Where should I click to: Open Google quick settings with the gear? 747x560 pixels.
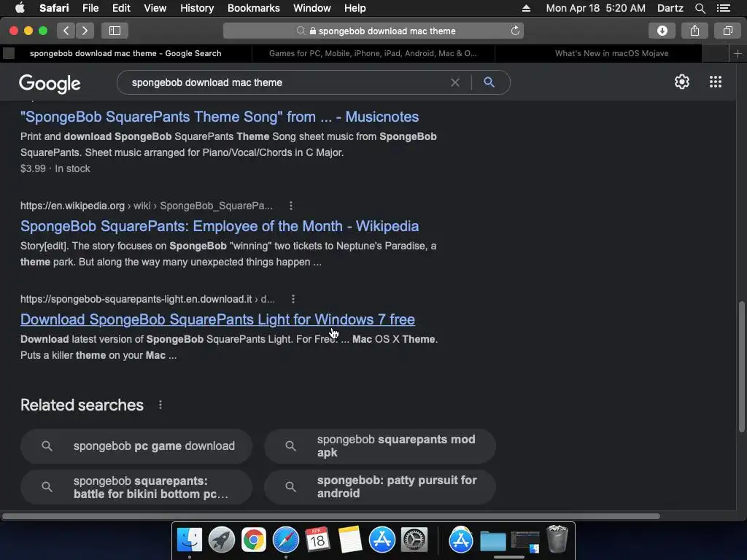(x=682, y=82)
